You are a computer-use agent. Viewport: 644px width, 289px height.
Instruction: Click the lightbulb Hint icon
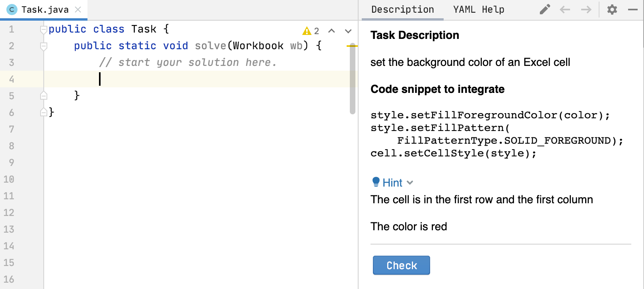click(x=376, y=182)
